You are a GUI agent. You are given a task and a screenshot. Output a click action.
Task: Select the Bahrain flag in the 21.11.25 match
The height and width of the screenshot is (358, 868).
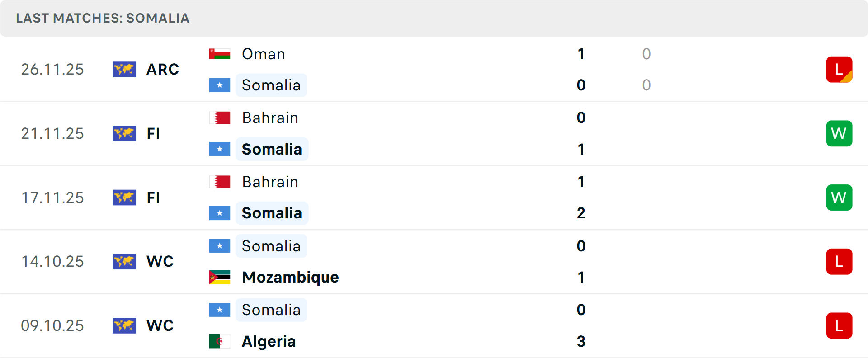(220, 118)
